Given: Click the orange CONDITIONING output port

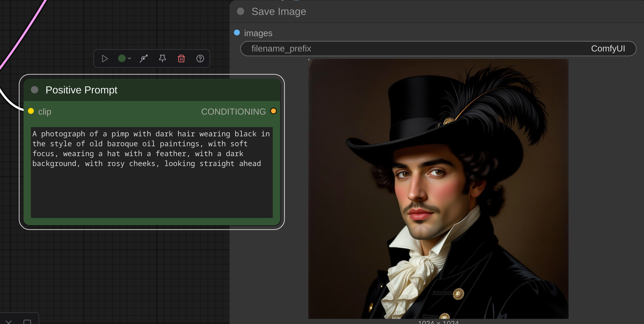Looking at the screenshot, I should tap(273, 111).
